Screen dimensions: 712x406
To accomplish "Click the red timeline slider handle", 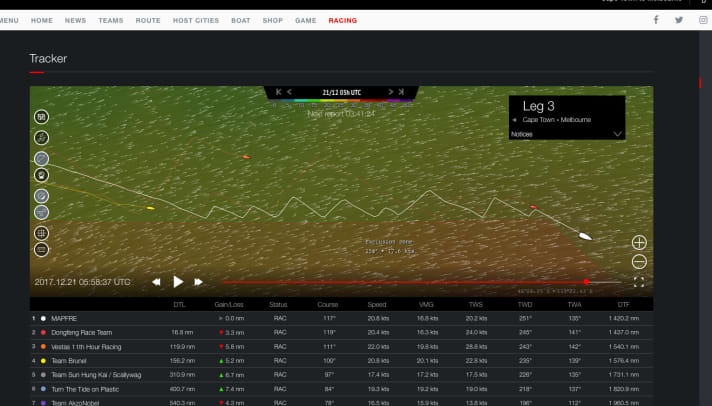I will coord(586,282).
